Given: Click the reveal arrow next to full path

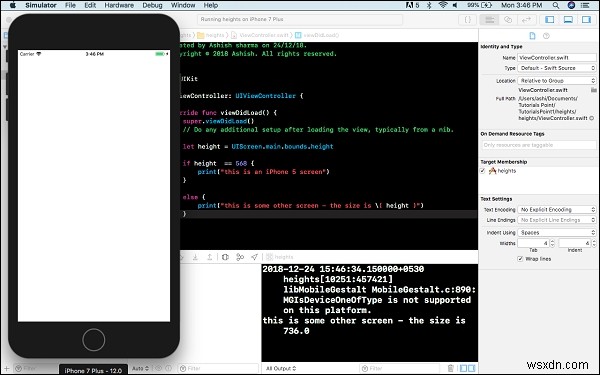Looking at the screenshot, I should pos(592,118).
